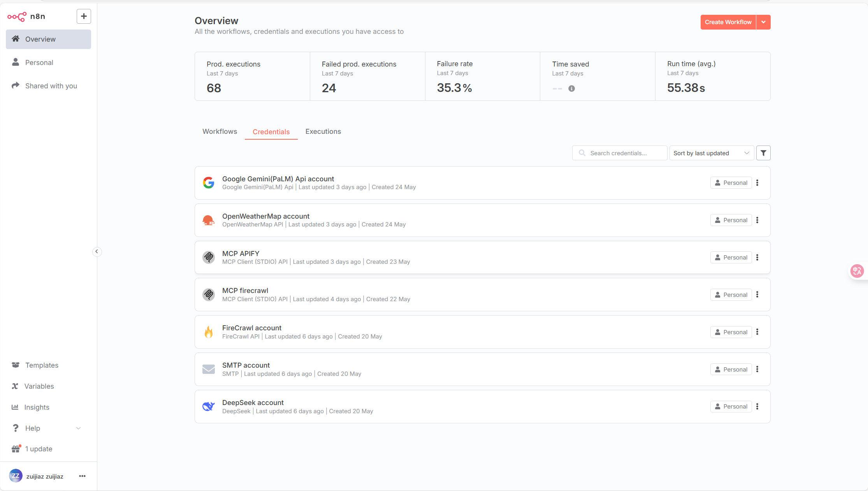Expand the Help menu
Screen dimensions: 868x491
[47, 428]
